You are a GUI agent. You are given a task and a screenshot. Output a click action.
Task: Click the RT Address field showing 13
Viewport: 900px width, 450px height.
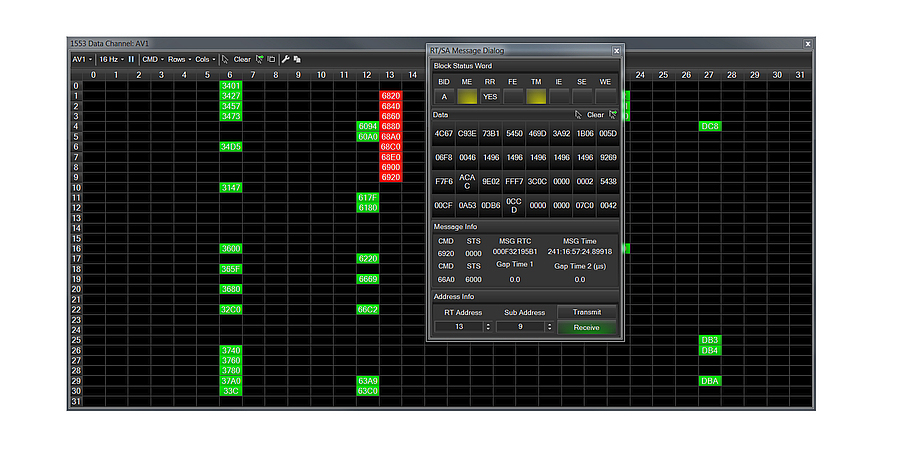[x=459, y=327]
